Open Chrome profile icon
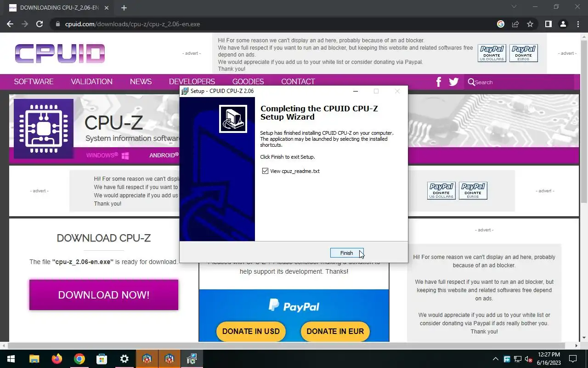588x368 pixels. (x=563, y=24)
